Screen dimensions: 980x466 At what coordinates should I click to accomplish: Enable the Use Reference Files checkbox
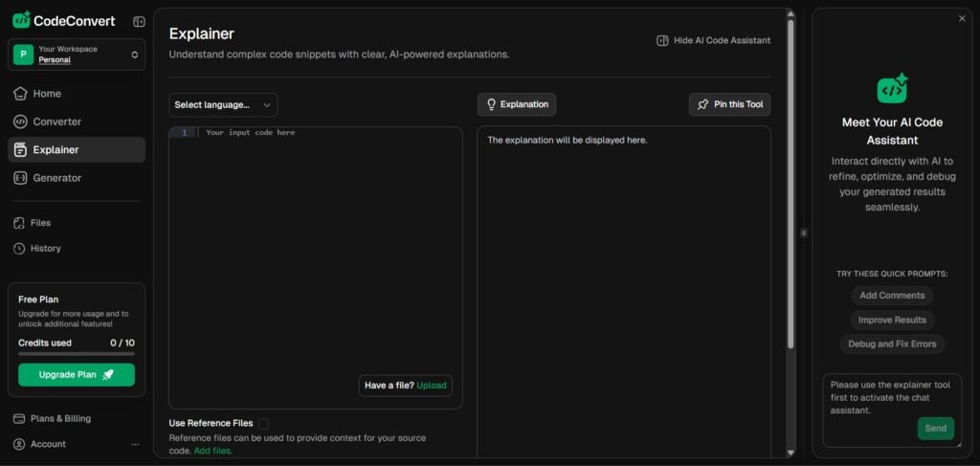point(263,423)
